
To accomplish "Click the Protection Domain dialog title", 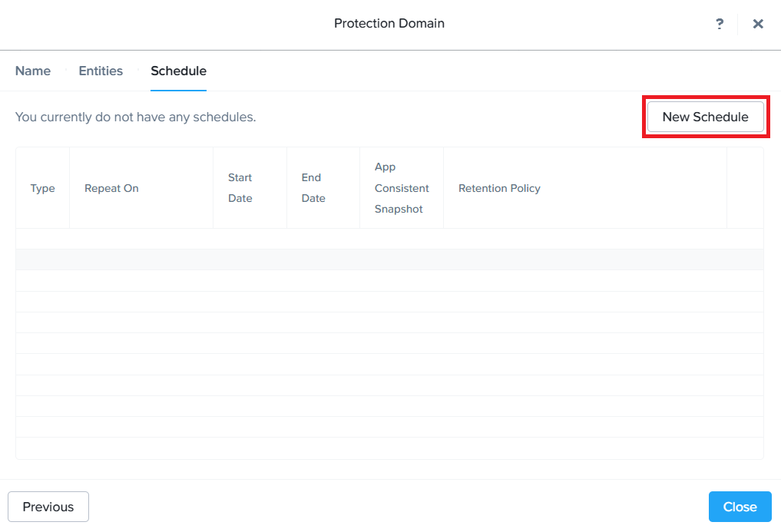I will pos(389,24).
